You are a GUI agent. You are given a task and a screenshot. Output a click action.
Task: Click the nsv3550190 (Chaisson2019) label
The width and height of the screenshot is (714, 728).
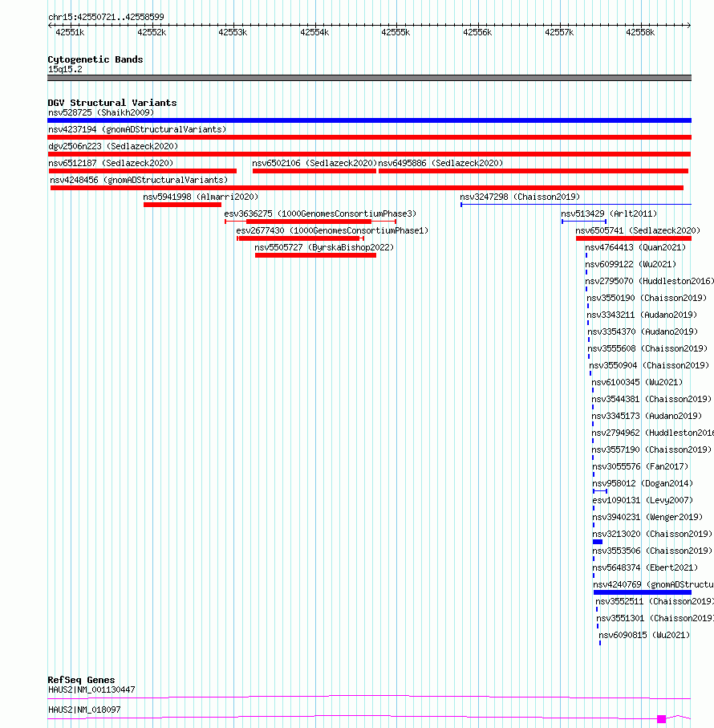click(x=647, y=298)
